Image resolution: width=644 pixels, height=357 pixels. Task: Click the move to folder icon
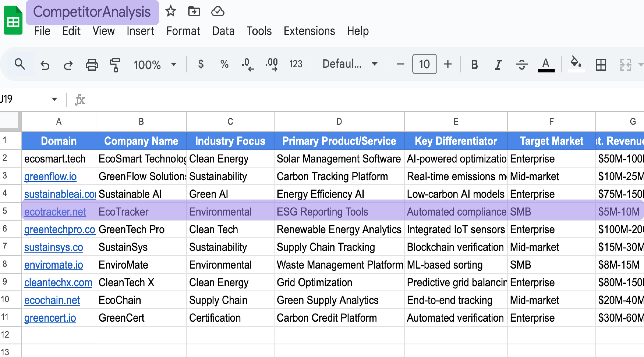[194, 11]
